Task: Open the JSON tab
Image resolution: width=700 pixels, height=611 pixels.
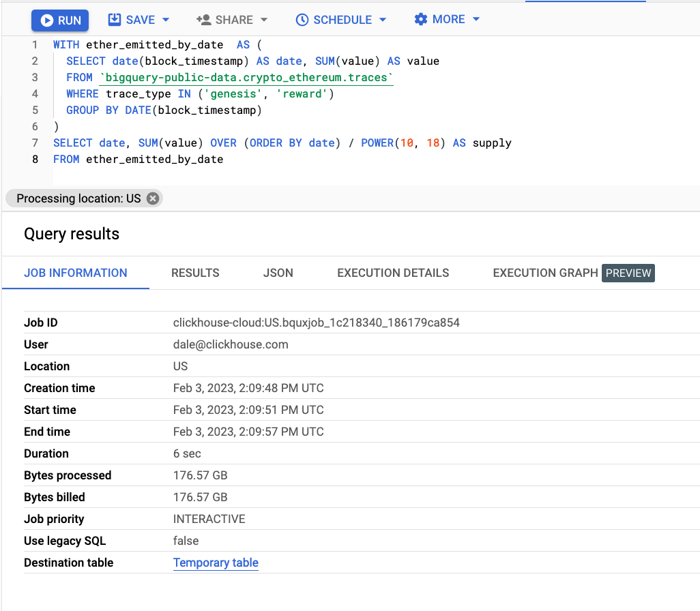Action: 278,273
